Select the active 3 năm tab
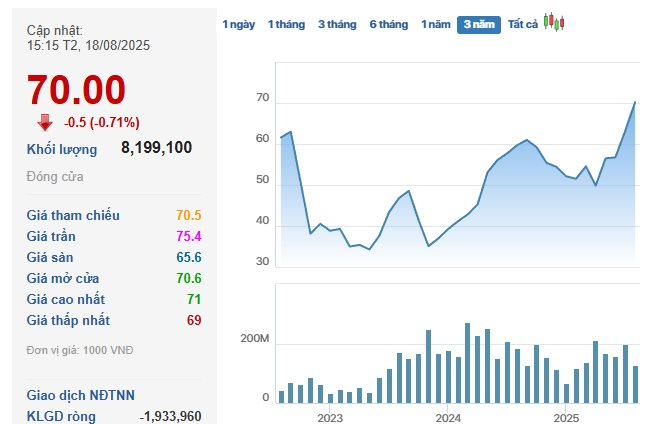Image resolution: width=650 pixels, height=424 pixels. pyautogui.click(x=479, y=24)
